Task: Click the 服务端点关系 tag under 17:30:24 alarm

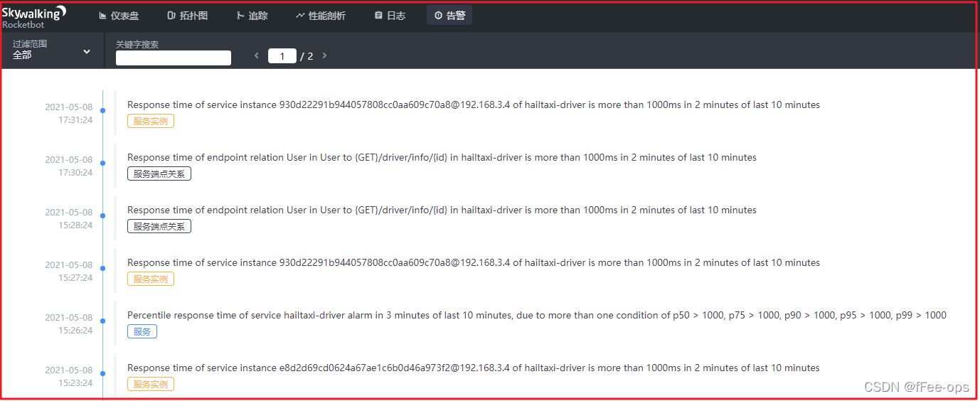Action: point(159,173)
